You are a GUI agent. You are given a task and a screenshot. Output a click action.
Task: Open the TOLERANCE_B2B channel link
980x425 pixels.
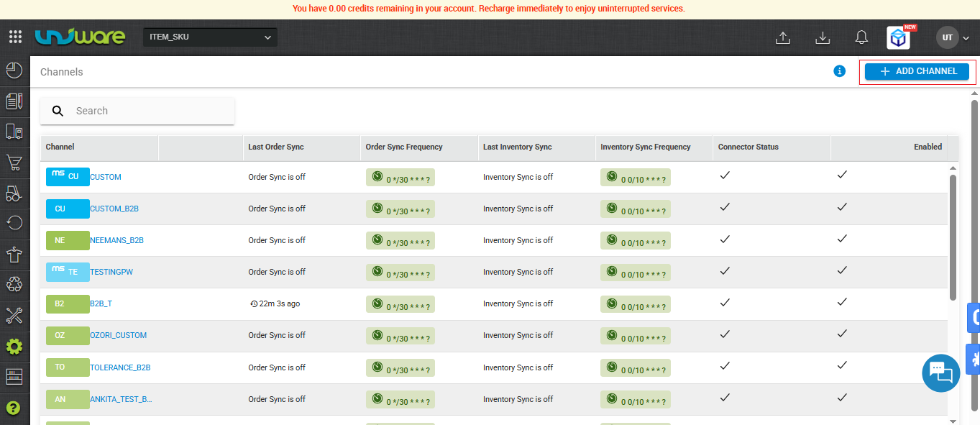tap(120, 367)
